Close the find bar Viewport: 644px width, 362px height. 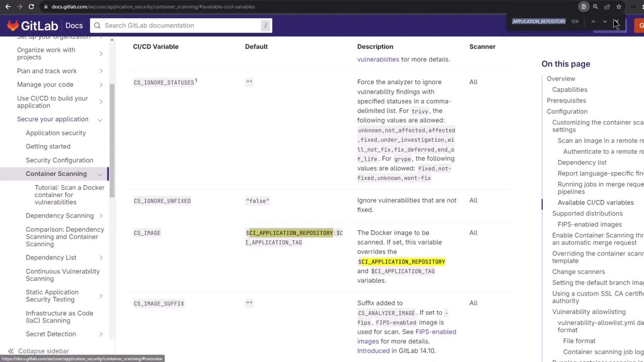[616, 22]
